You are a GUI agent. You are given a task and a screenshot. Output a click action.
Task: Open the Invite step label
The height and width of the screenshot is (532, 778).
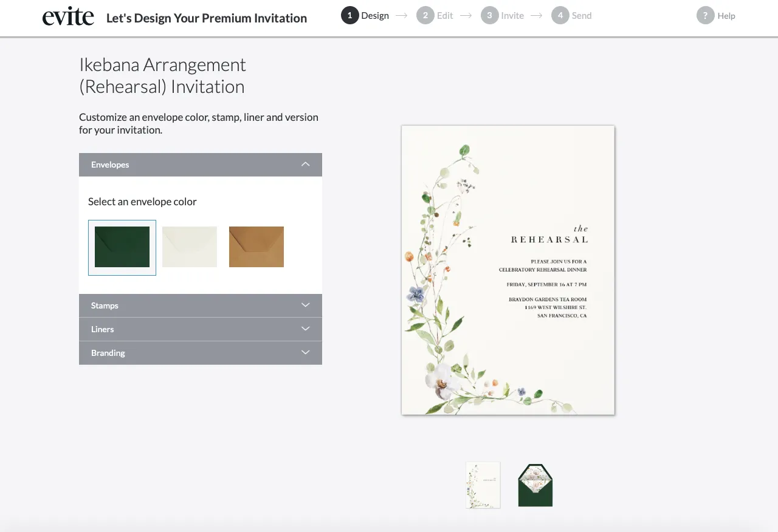tap(512, 16)
